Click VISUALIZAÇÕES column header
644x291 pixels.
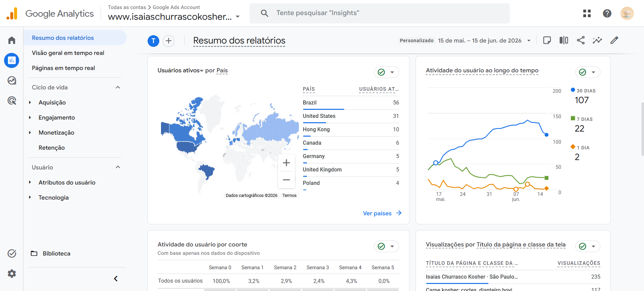click(x=579, y=263)
